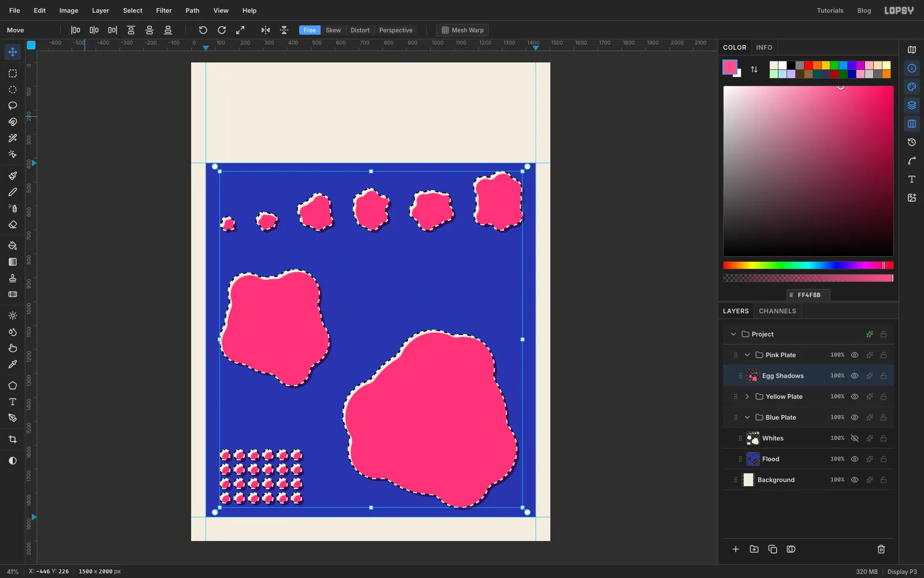Open the History panel icon
Screen dimensions: 924x578
coord(912,142)
